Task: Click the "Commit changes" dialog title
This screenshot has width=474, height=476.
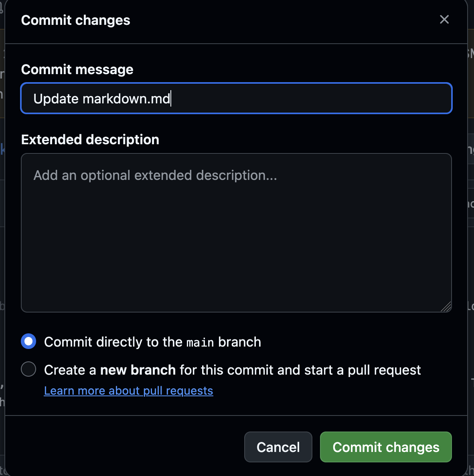Action: point(75,20)
